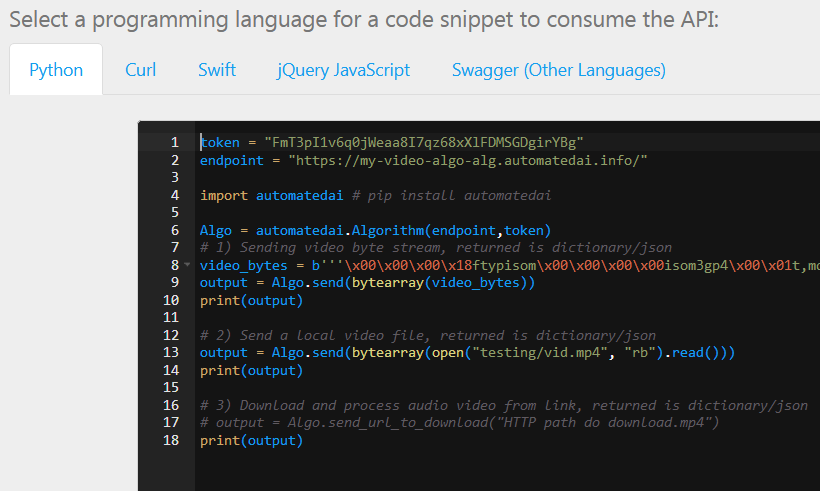The image size is (820, 491).
Task: Click the 'endpoint' variable name on line 2
Action: point(232,160)
